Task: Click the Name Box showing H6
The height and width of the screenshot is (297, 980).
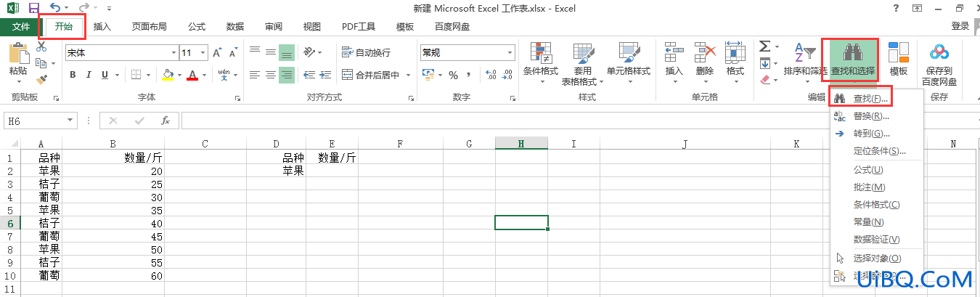Action: click(41, 121)
